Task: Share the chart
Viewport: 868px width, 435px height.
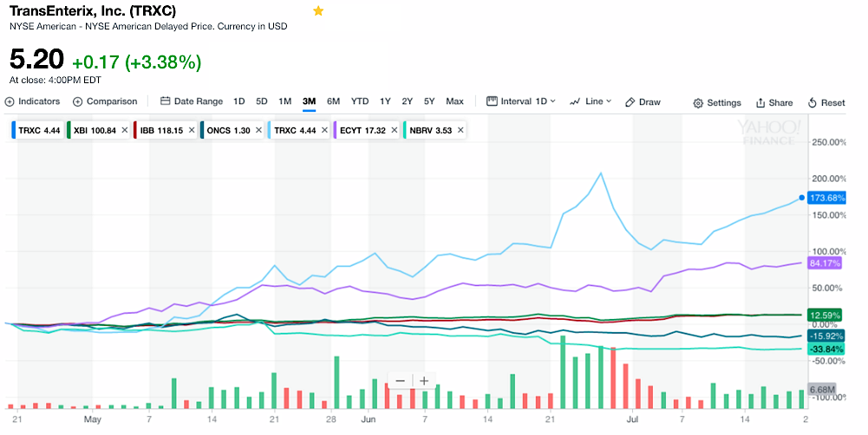Action: [x=774, y=103]
